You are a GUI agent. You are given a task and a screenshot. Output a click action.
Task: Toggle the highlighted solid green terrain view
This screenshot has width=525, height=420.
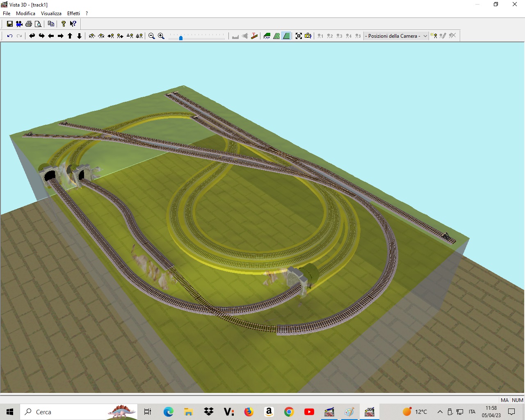(286, 36)
